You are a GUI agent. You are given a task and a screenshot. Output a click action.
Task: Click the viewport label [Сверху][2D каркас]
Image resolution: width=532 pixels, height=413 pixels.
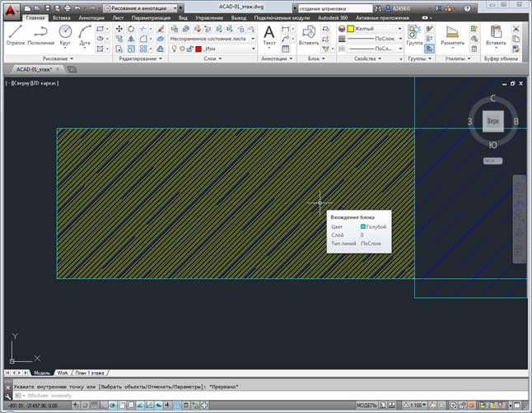pyautogui.click(x=33, y=83)
